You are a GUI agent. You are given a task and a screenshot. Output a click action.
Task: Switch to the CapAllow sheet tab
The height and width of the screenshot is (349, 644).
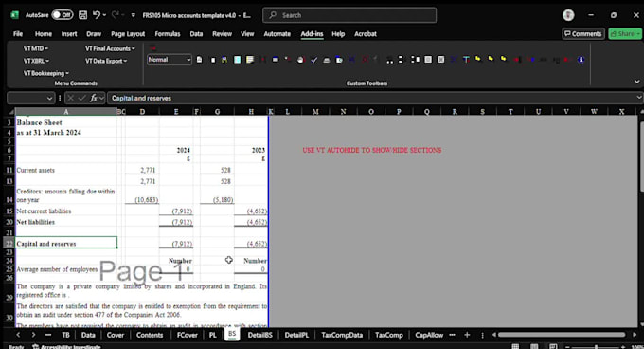(429, 335)
